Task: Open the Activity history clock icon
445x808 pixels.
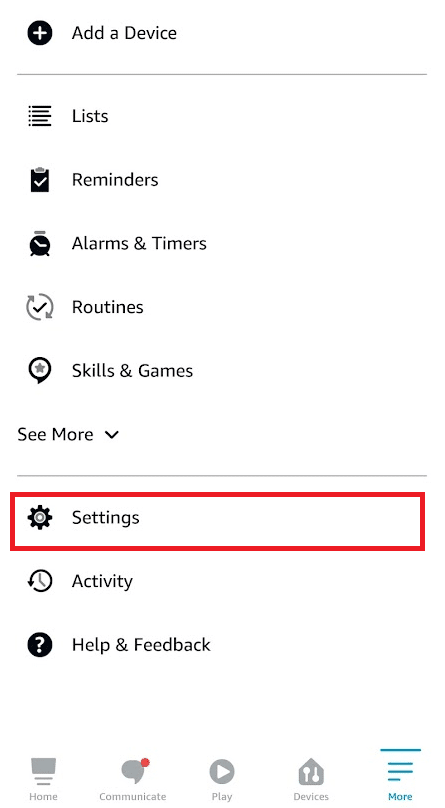Action: tap(40, 581)
